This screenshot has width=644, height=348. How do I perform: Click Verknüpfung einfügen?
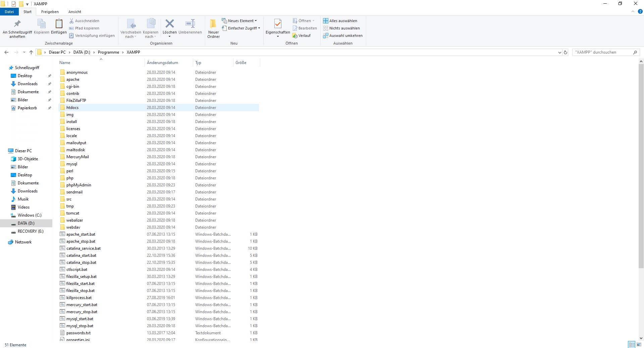(92, 36)
